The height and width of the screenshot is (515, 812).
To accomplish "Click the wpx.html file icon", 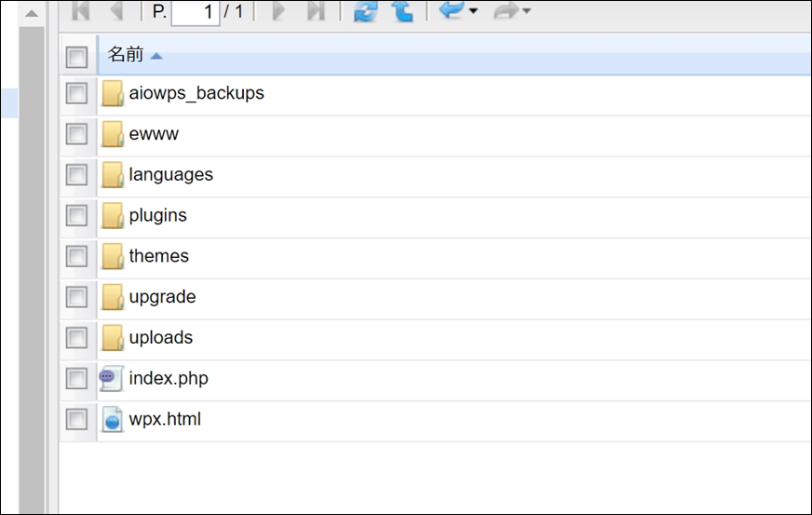I will coord(113,419).
